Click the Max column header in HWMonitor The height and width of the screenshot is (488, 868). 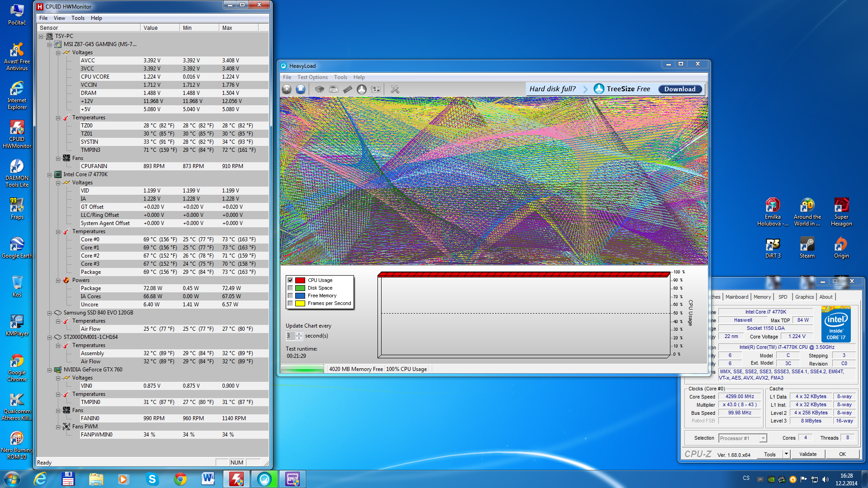click(239, 28)
